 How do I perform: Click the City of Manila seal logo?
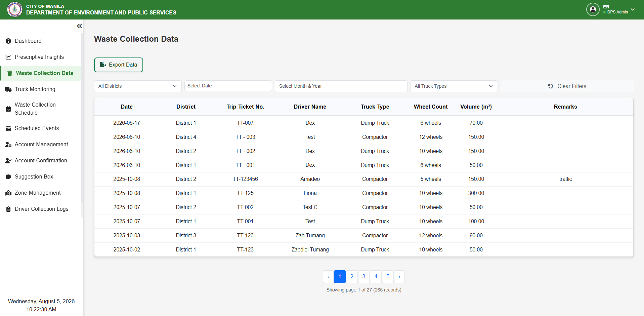(15, 9)
